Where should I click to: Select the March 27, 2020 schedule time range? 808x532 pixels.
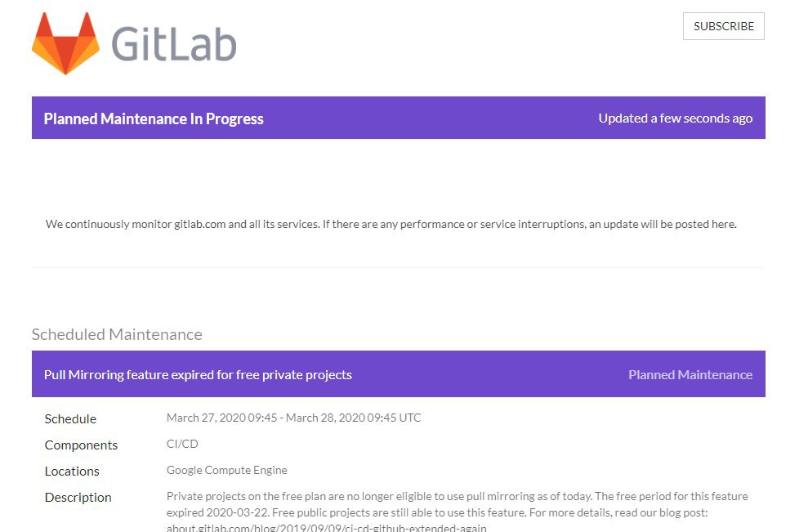pyautogui.click(x=294, y=418)
